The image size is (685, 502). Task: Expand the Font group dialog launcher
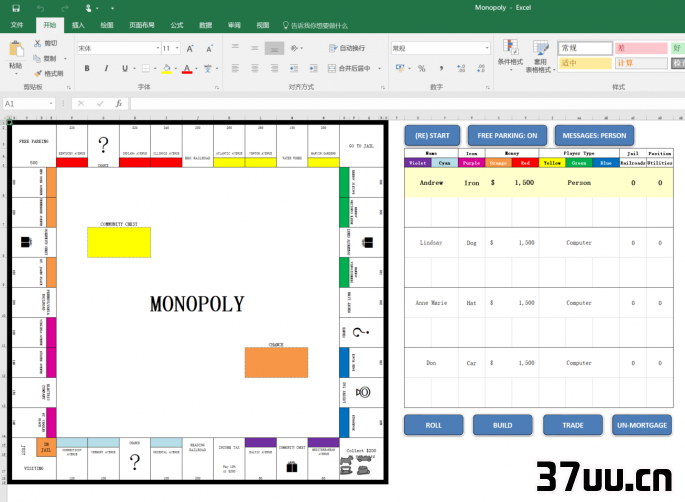[216, 87]
